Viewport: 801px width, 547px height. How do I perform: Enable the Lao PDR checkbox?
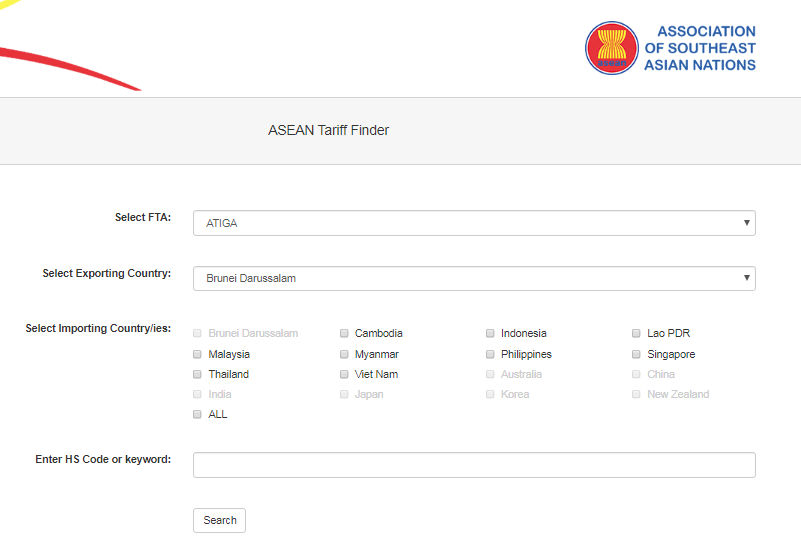coord(636,334)
